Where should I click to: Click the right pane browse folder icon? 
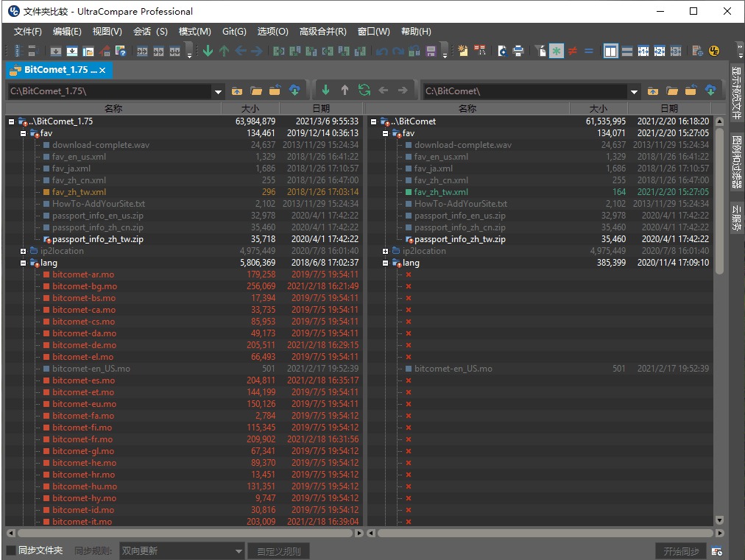point(672,91)
